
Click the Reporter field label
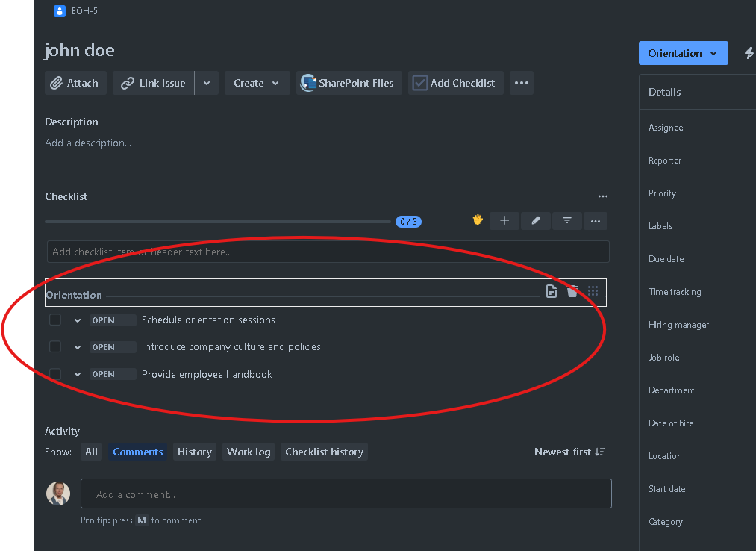664,161
